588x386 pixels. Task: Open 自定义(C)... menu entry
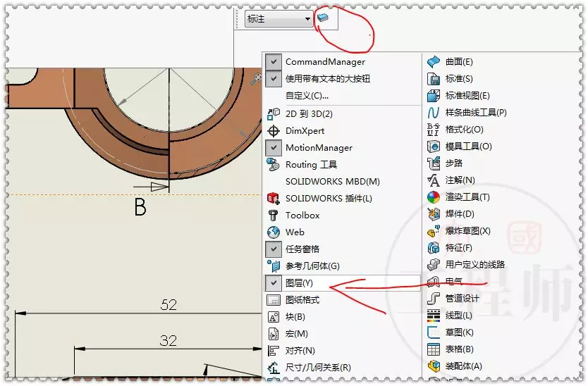(307, 96)
